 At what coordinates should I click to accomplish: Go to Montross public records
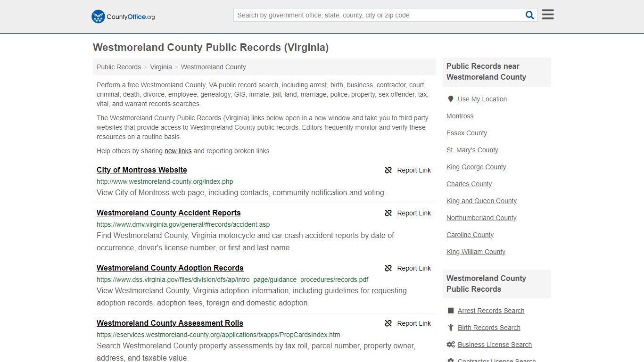click(460, 116)
